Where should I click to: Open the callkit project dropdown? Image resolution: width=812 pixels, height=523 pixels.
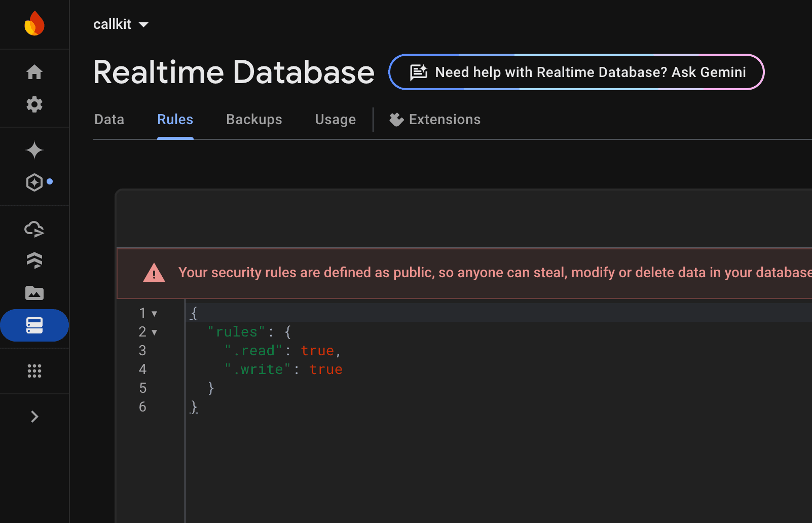click(x=121, y=24)
